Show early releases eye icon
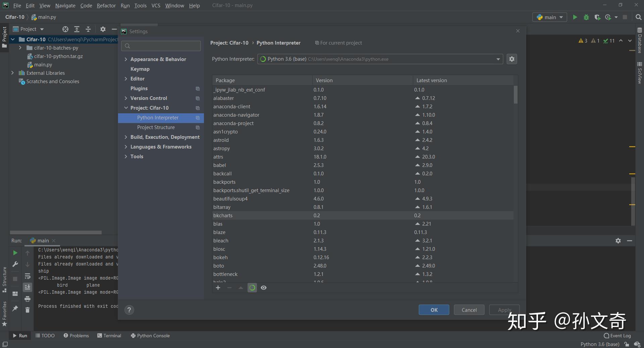 [264, 288]
